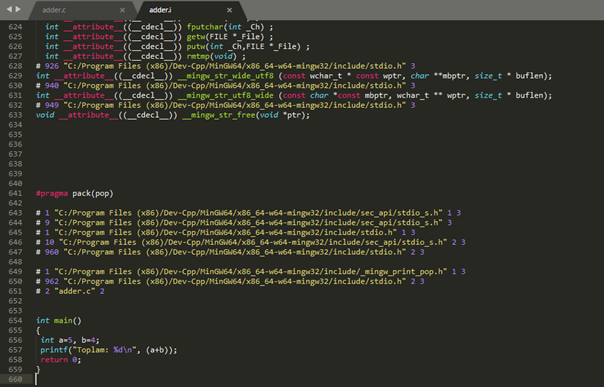Screen dimensions: 604x387
Task: Click the 'return 0;' statement
Action: [x=60, y=360]
